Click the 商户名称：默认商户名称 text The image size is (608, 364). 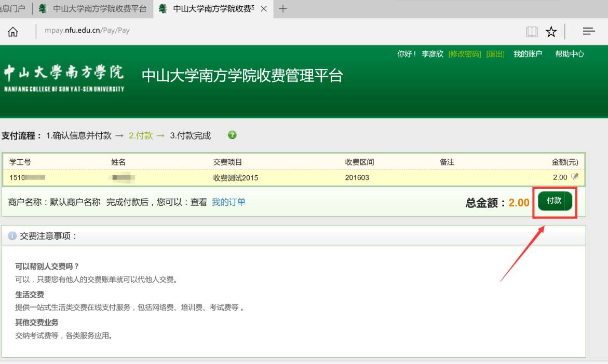(x=55, y=202)
